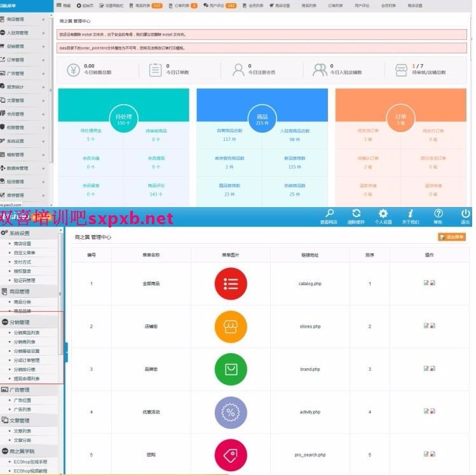Viewport: 476px width, 475px height.
Task: Open the 帮助 question mark icon
Action: coord(438,213)
